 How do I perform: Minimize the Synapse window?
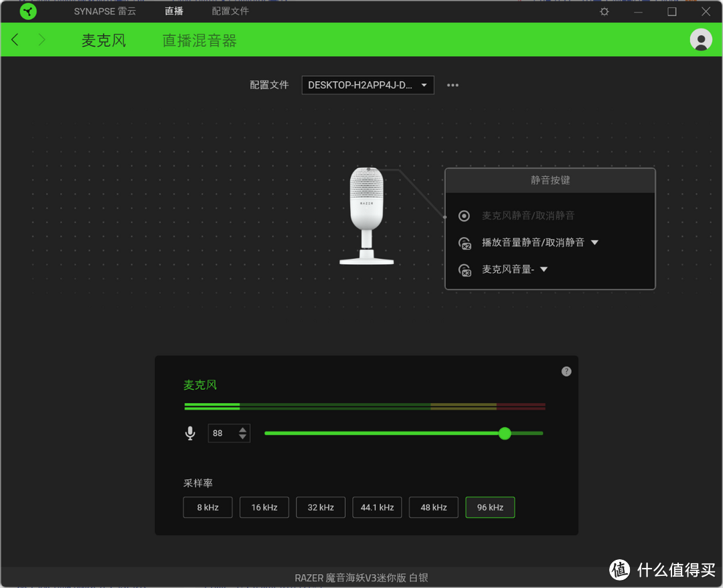tap(638, 11)
